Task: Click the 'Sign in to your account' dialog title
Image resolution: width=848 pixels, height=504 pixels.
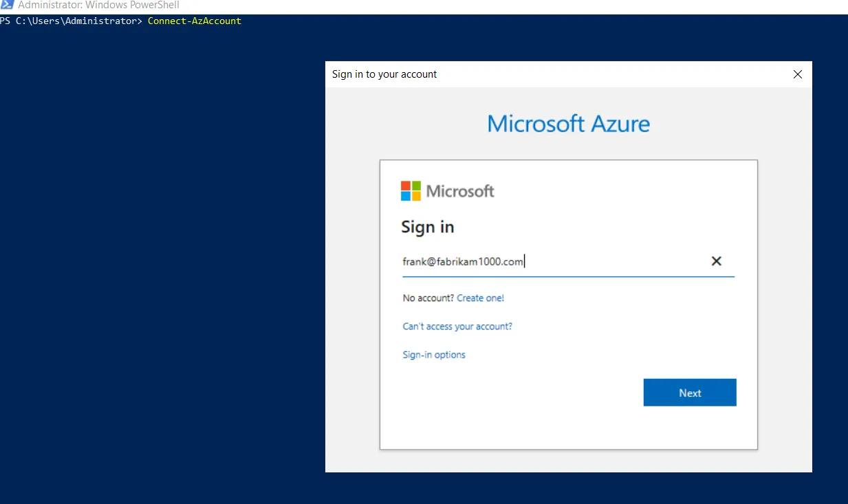Action: [x=384, y=74]
